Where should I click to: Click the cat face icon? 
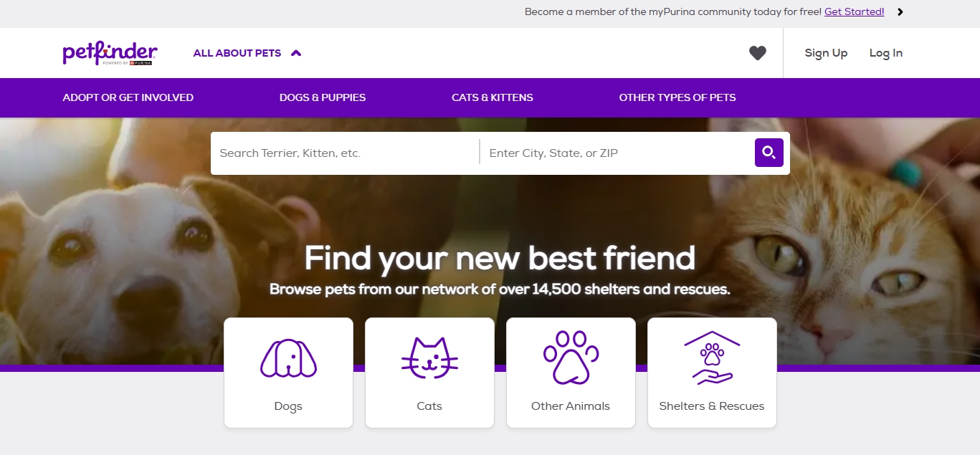[429, 358]
